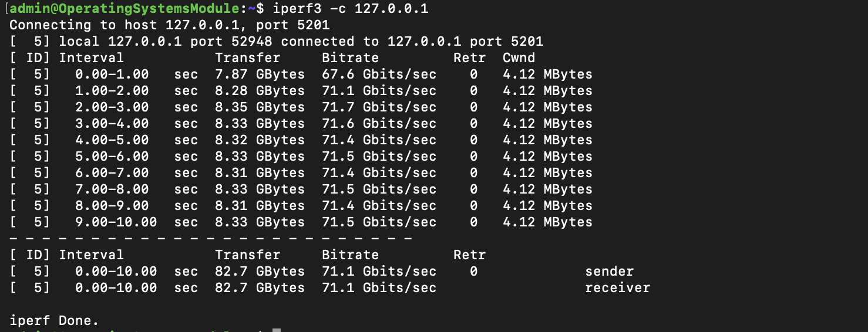The height and width of the screenshot is (332, 868).
Task: Click the Cwnd column header
Action: coord(519,58)
